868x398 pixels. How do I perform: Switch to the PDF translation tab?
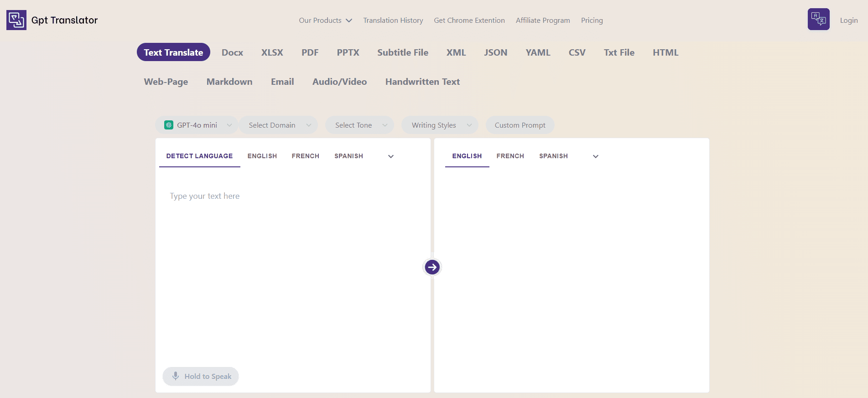coord(310,52)
